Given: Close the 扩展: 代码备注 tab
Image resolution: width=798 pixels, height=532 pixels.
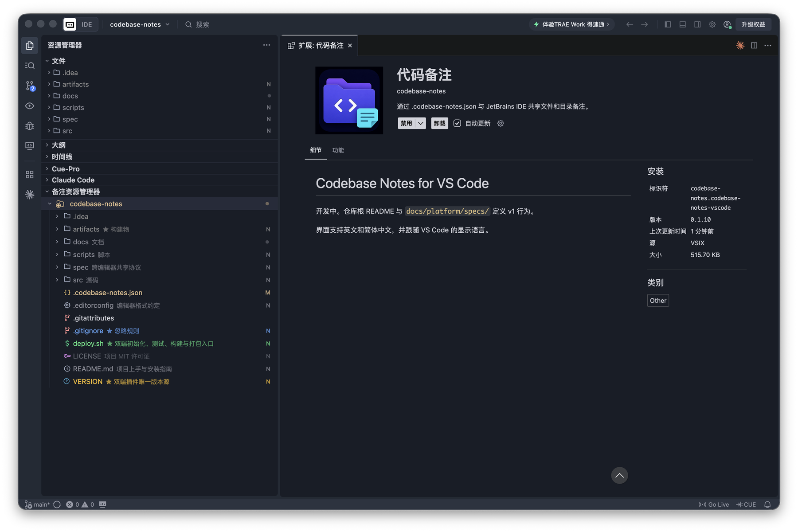Looking at the screenshot, I should [x=350, y=46].
